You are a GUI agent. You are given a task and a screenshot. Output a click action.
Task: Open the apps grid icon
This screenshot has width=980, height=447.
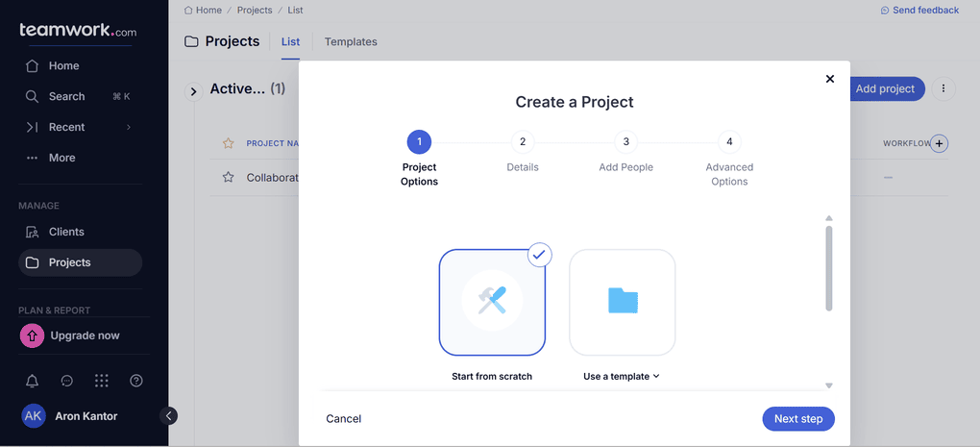102,381
